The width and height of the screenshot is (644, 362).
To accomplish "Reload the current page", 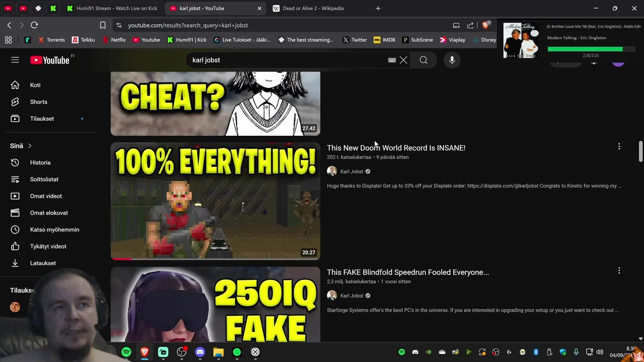I will pyautogui.click(x=34, y=25).
